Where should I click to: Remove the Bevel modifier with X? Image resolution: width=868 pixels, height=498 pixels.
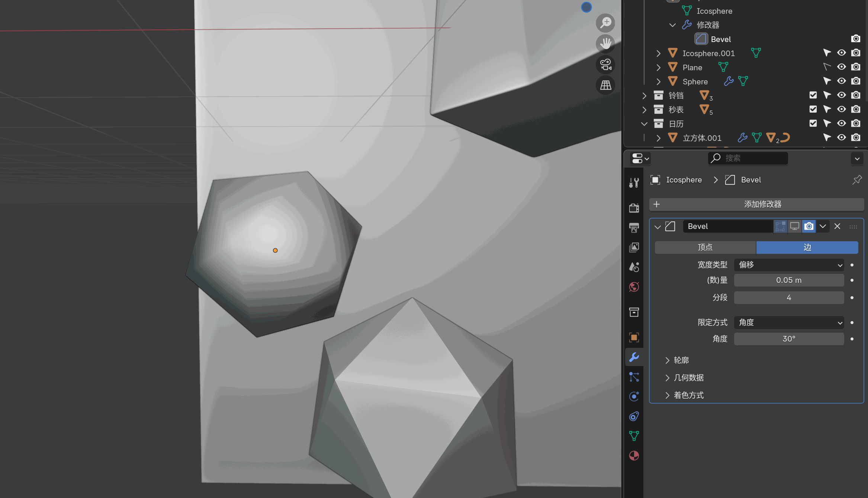(x=837, y=226)
